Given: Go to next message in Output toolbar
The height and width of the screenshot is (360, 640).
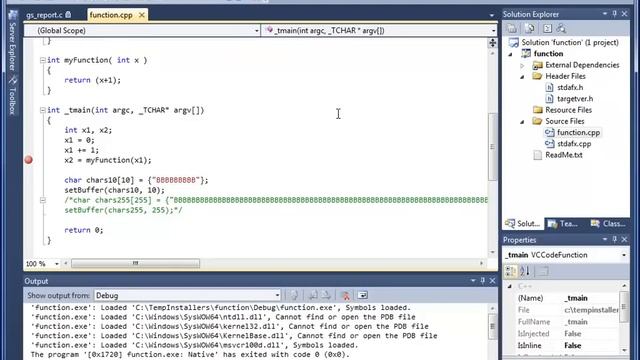Looking at the screenshot, I should 326,295.
